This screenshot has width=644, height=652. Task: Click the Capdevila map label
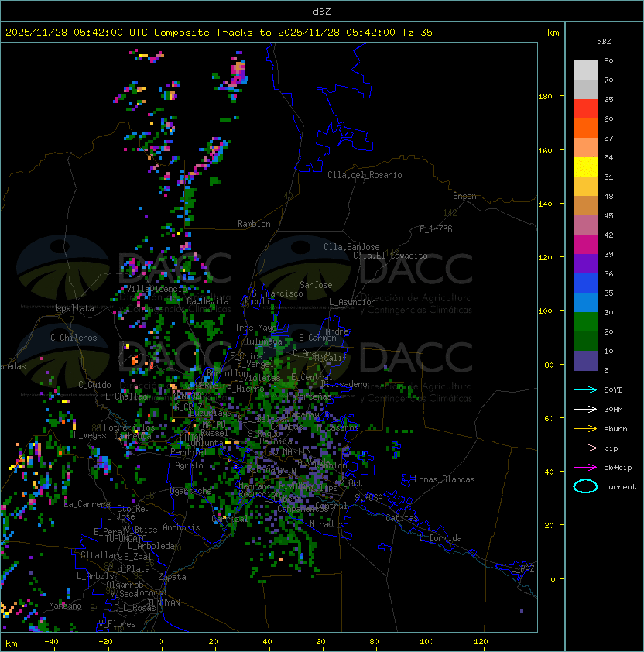point(208,301)
